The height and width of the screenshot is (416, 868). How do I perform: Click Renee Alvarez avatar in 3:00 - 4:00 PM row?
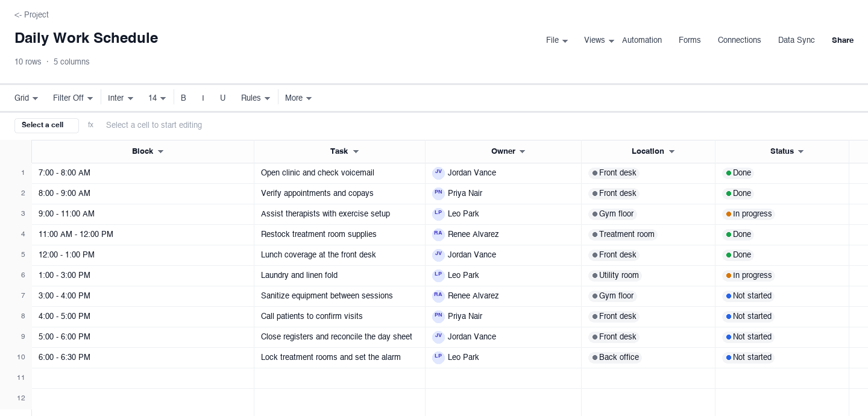438,296
